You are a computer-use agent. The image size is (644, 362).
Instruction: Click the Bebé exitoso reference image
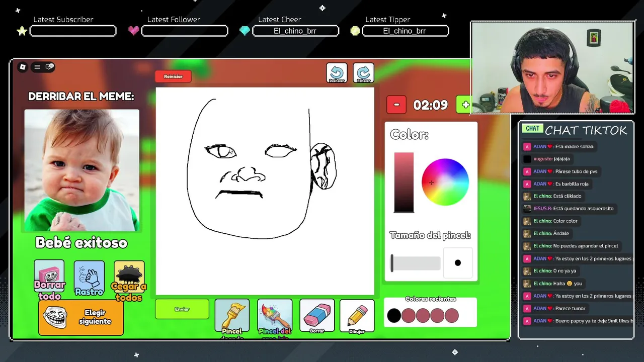(82, 170)
